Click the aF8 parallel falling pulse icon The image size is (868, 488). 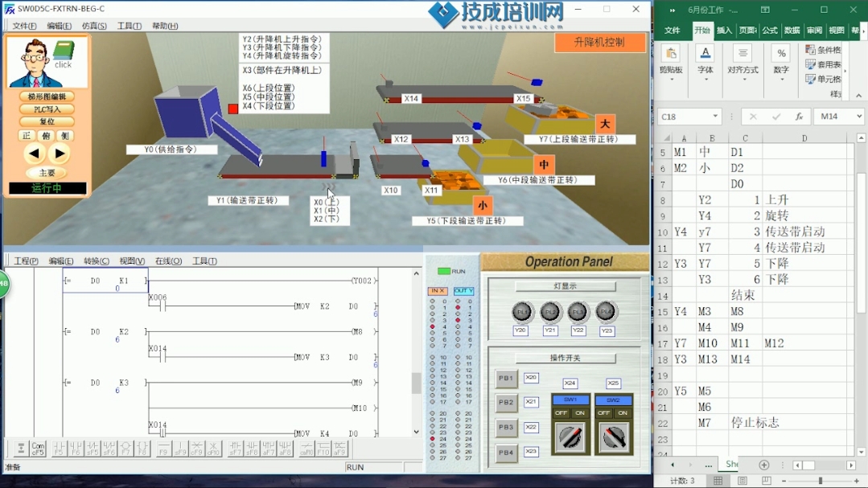tap(285, 449)
